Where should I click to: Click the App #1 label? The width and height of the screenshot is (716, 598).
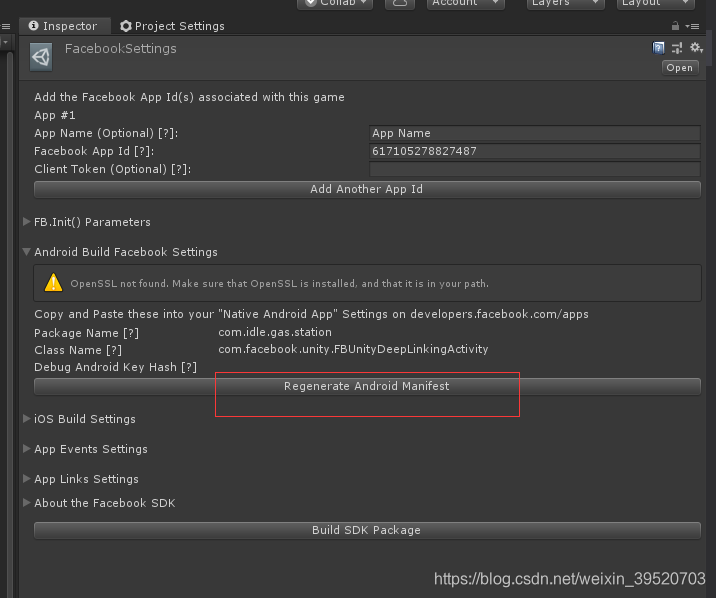[x=55, y=115]
